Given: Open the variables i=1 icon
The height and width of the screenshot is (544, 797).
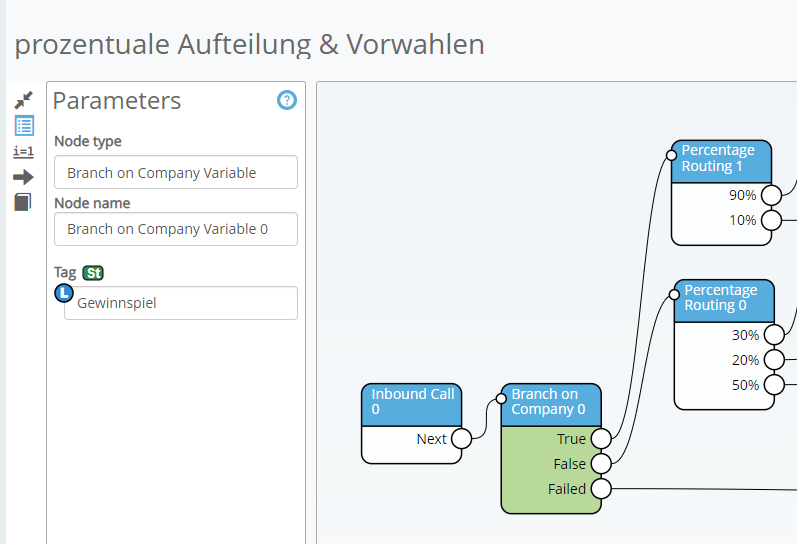Looking at the screenshot, I should 23,152.
